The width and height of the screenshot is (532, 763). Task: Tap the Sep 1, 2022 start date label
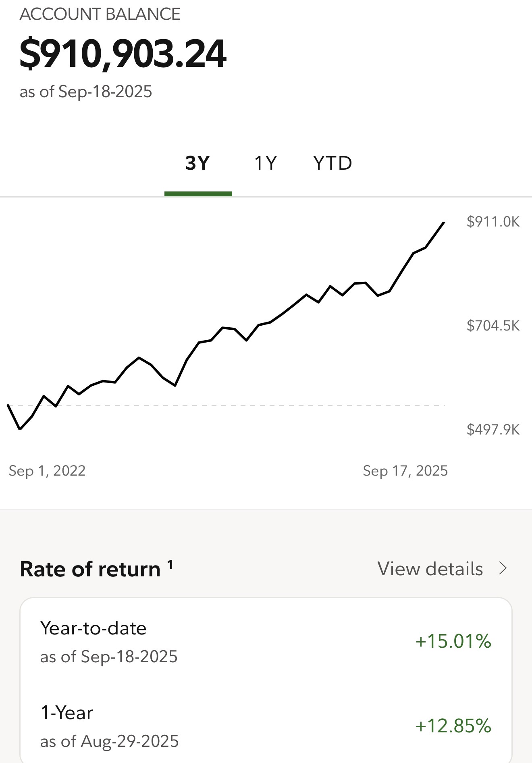tap(47, 471)
